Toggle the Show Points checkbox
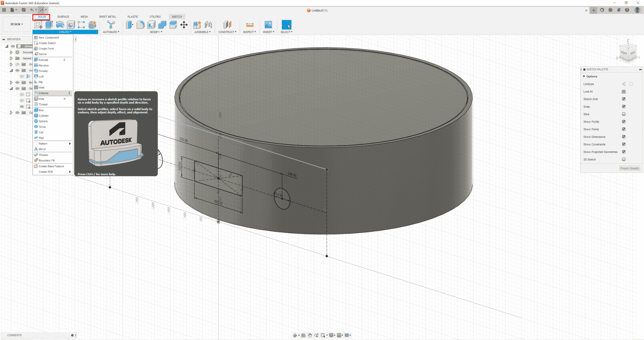The width and height of the screenshot is (644, 340). coord(623,129)
